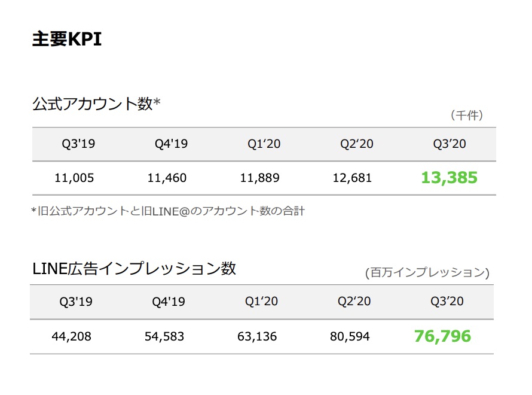532x395 pixels.
Task: Click the footnote about 旧LINE@ accounts
Action: (x=168, y=211)
